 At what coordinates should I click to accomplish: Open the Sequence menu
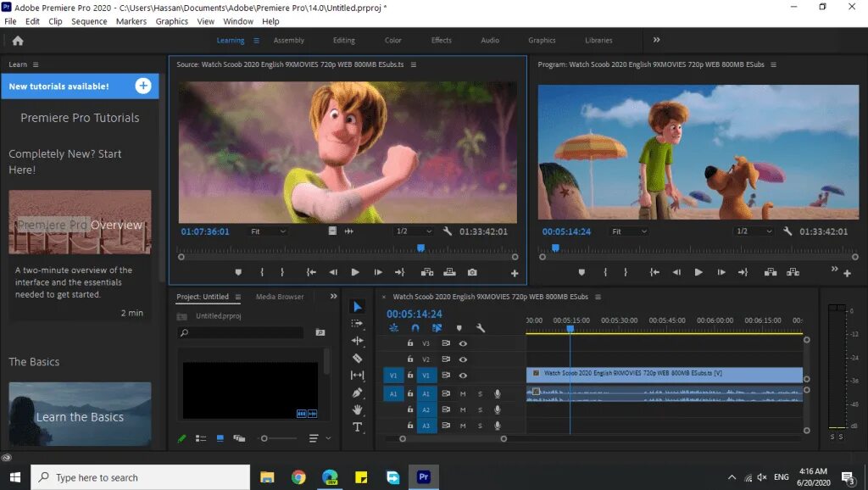[89, 21]
